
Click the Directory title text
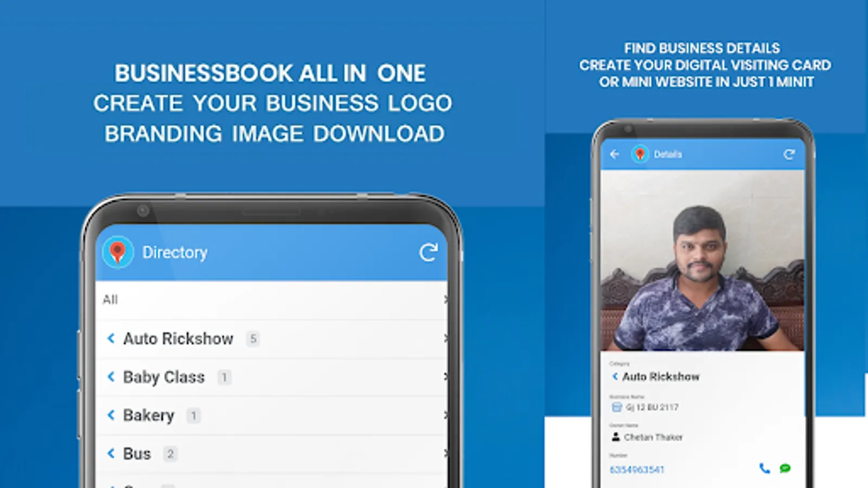[x=175, y=253]
